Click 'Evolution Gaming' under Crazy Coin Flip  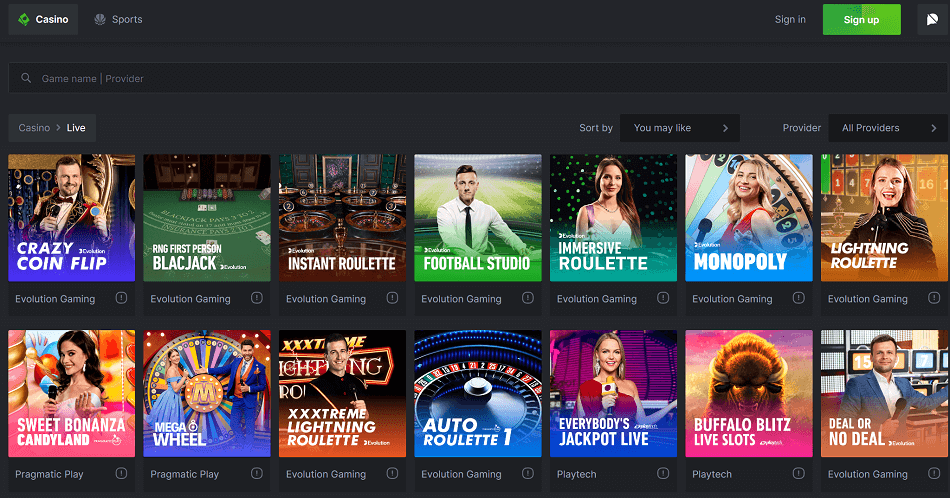click(55, 299)
